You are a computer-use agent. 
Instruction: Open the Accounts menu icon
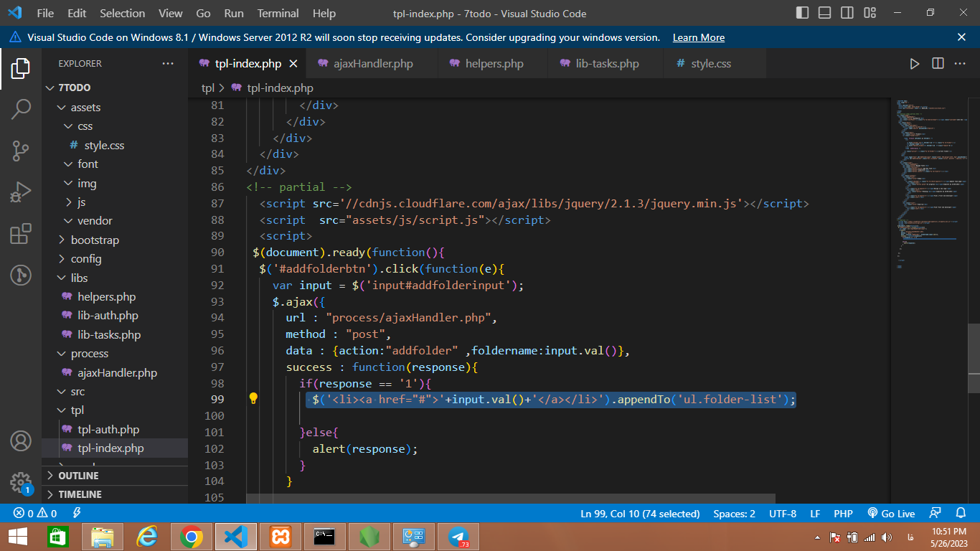(21, 441)
